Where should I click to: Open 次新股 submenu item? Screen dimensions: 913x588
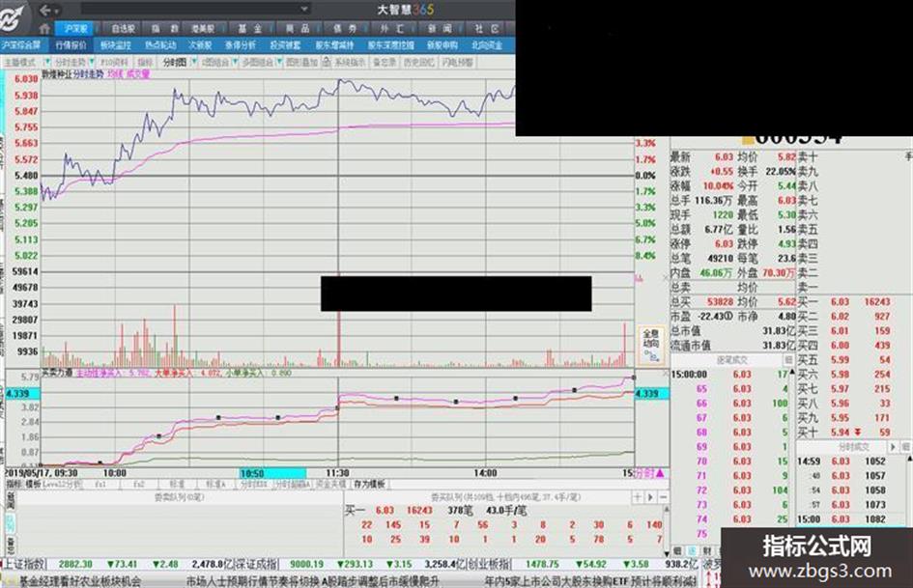200,44
